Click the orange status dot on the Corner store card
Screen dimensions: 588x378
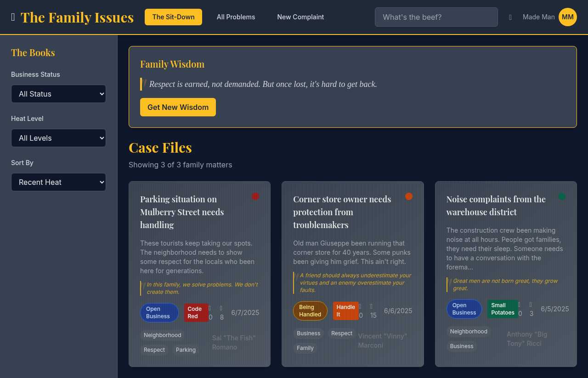pos(409,196)
